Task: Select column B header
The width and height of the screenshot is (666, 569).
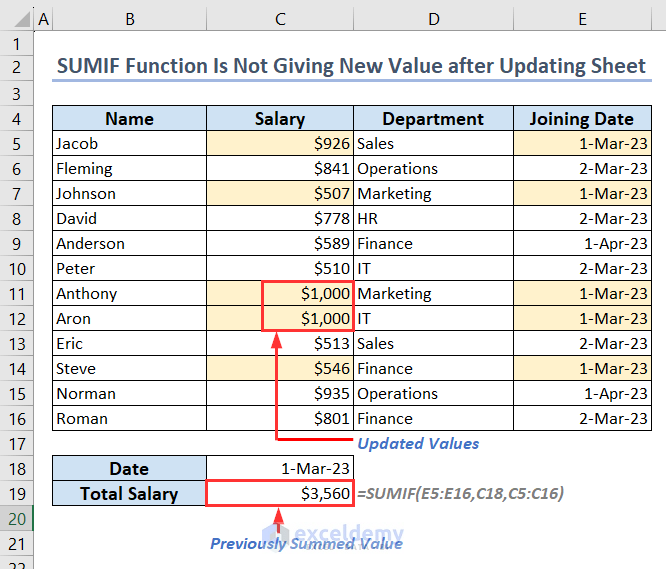Action: (x=130, y=19)
